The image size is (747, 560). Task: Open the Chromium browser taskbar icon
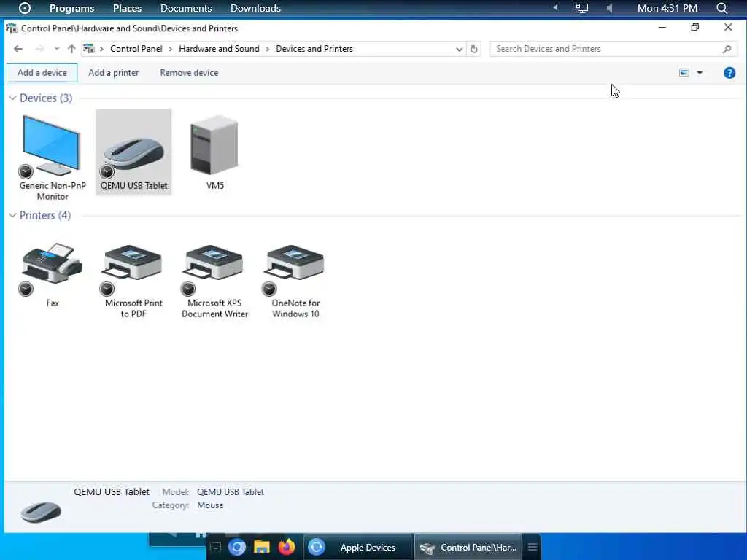[237, 547]
